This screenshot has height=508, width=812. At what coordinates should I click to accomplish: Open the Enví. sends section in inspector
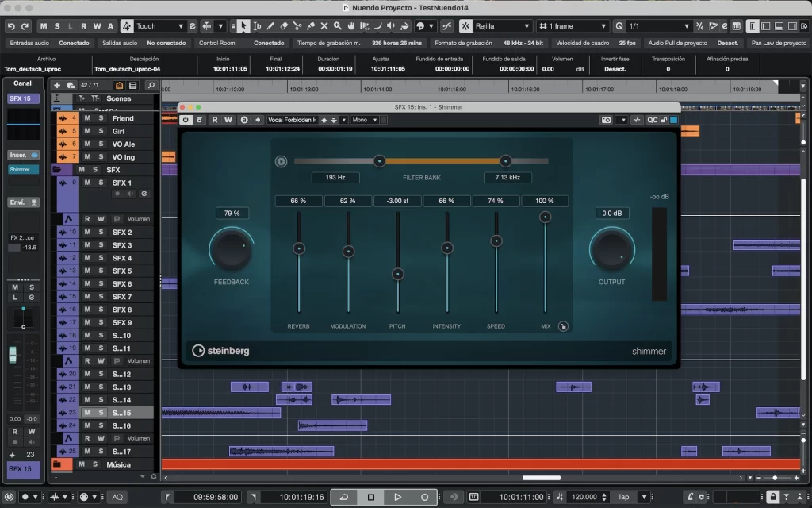pos(18,202)
